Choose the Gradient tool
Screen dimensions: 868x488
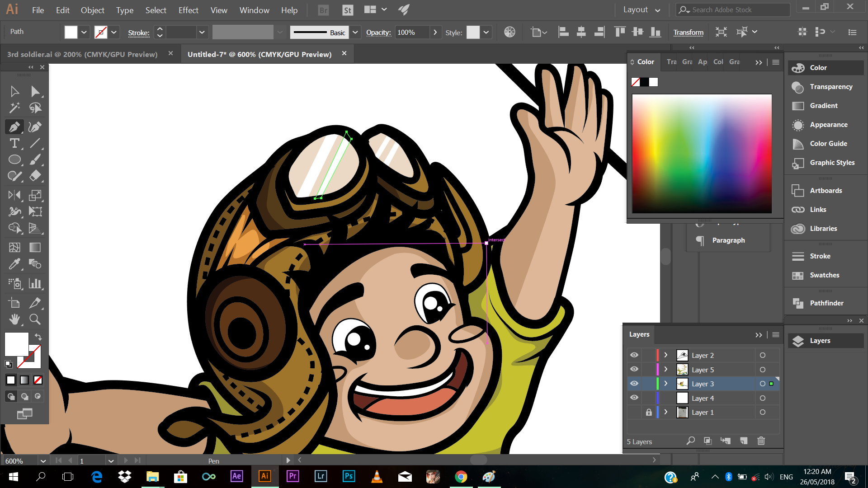(35, 247)
